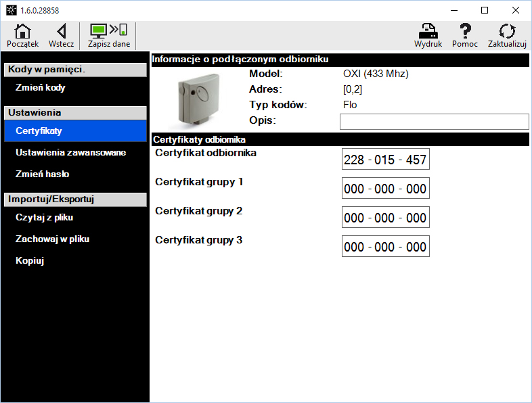Viewport: 532px width, 403px height.
Task: Click the application icon in title bar
Action: coord(10,10)
